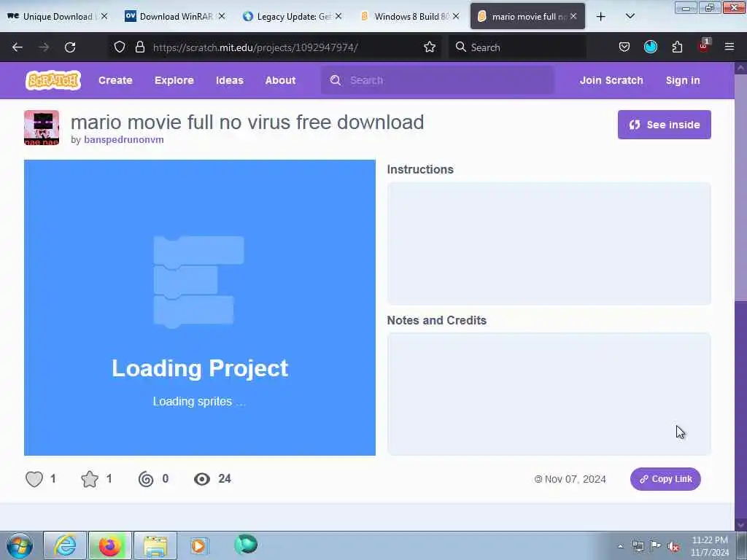Click the See inside button

pyautogui.click(x=664, y=125)
